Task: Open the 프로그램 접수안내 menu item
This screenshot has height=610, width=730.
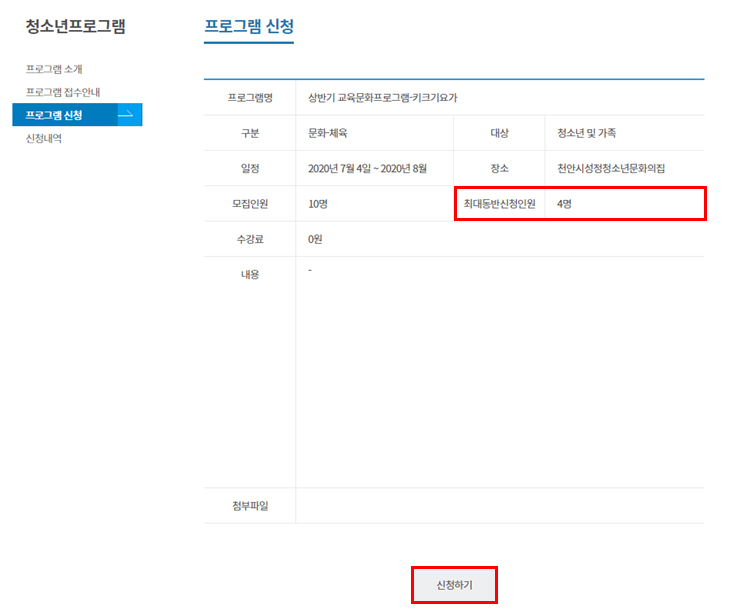Action: 63,92
